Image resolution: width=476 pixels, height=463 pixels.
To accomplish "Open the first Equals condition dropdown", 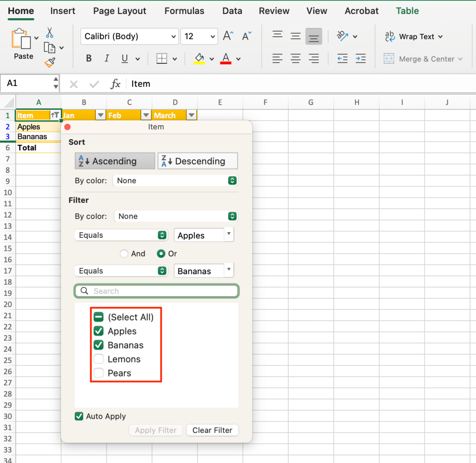I will coord(121,235).
